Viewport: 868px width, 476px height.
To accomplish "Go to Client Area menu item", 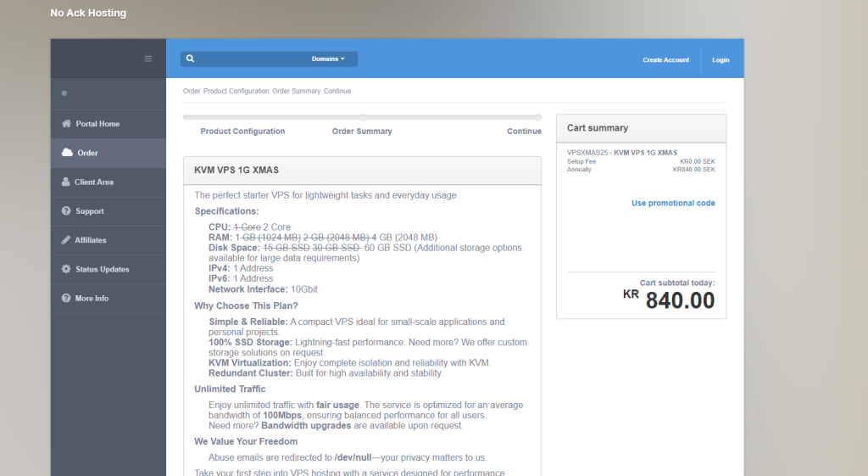I will [x=108, y=182].
